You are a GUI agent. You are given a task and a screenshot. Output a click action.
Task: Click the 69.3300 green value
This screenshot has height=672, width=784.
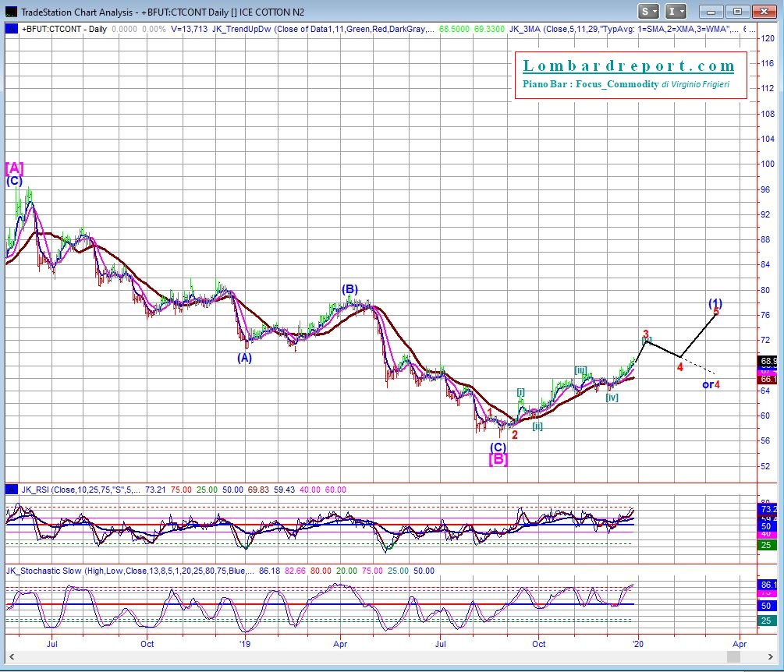click(x=489, y=29)
